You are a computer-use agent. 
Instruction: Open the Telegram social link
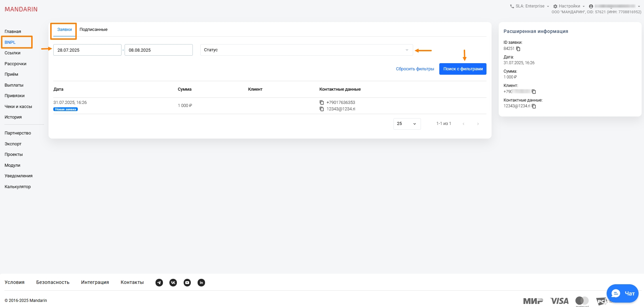[159, 283]
